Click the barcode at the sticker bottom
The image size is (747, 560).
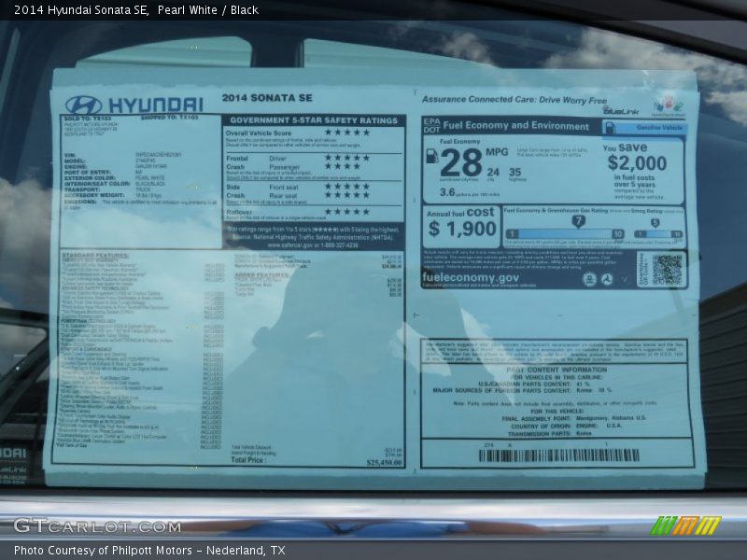[x=558, y=455]
